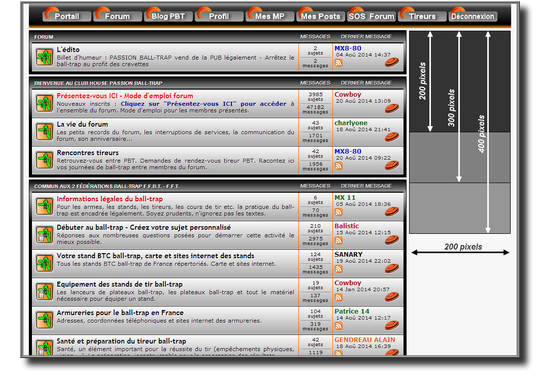Click the clay pigeon icon in L'édito row
The height and width of the screenshot is (382, 540).
click(x=392, y=62)
